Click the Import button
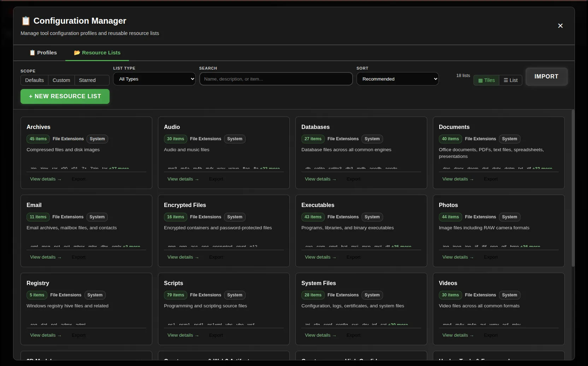 point(546,77)
